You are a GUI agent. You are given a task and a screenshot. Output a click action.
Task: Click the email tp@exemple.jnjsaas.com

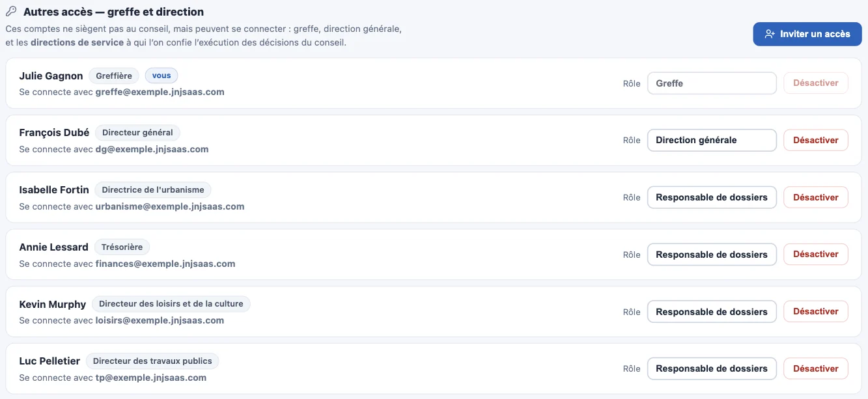(x=151, y=378)
